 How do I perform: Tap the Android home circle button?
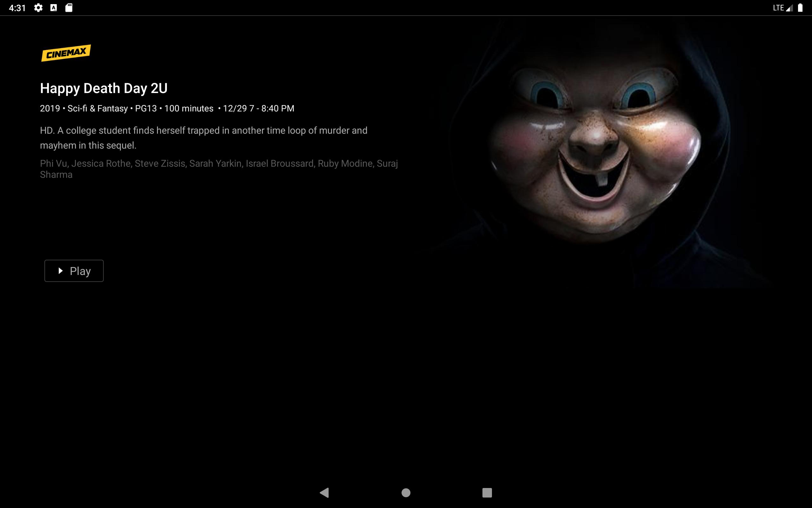406,492
